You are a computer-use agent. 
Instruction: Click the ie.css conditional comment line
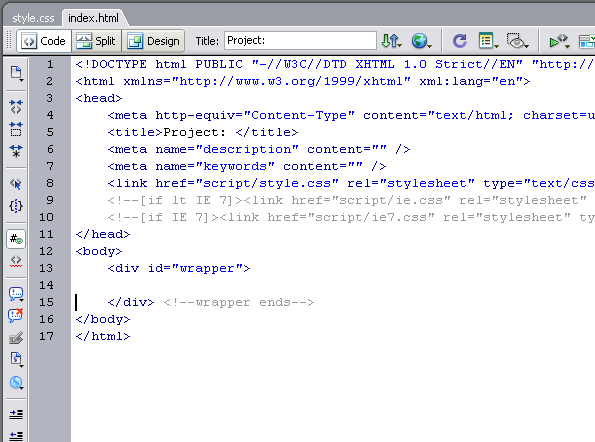pos(347,200)
